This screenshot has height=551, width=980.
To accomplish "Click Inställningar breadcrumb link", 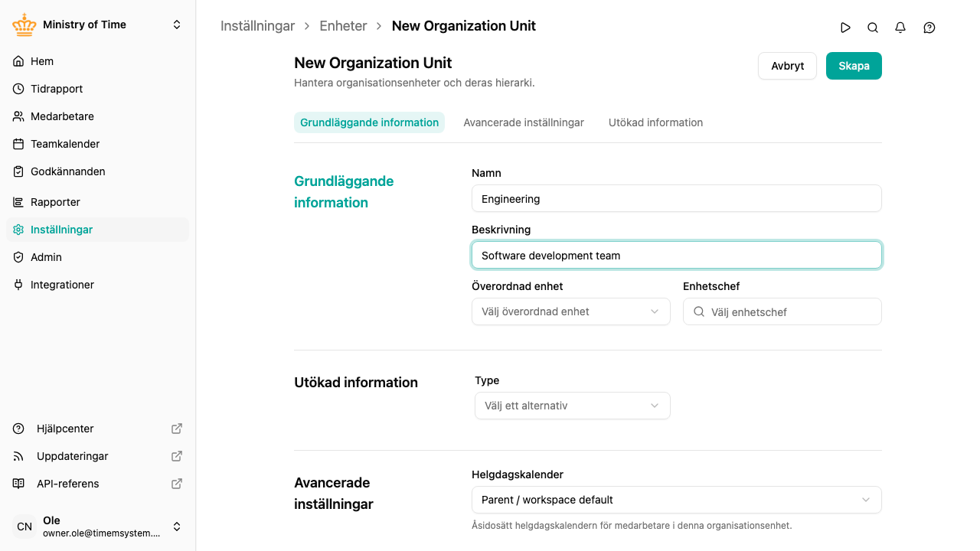I will [257, 26].
